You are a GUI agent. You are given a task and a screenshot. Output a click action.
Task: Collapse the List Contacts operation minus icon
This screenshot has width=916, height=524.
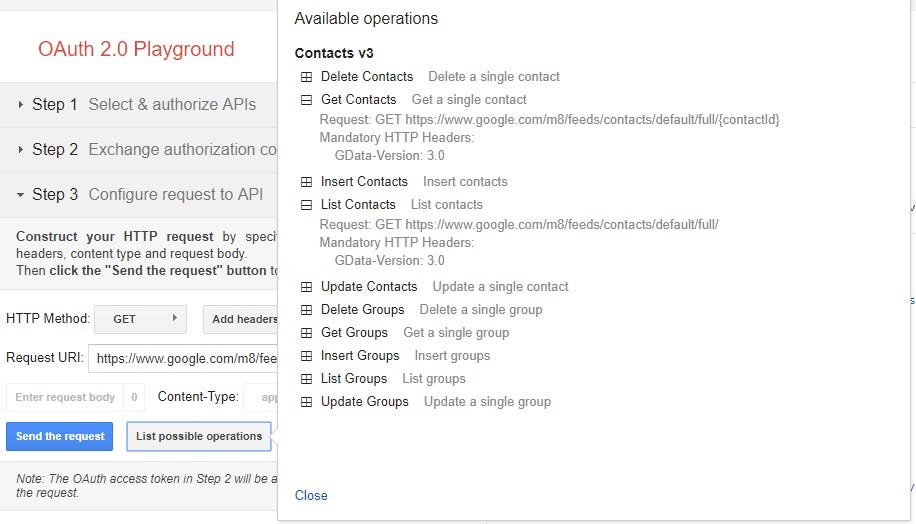click(x=306, y=205)
